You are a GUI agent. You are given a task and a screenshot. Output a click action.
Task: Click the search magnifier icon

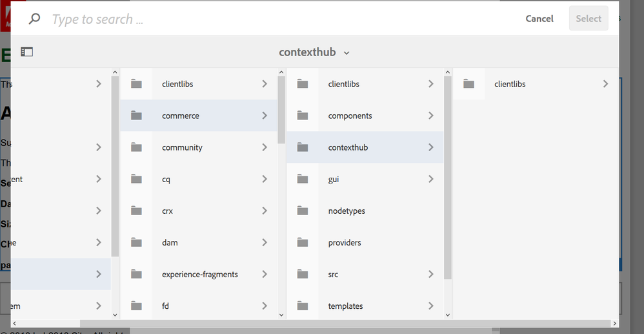(x=34, y=19)
